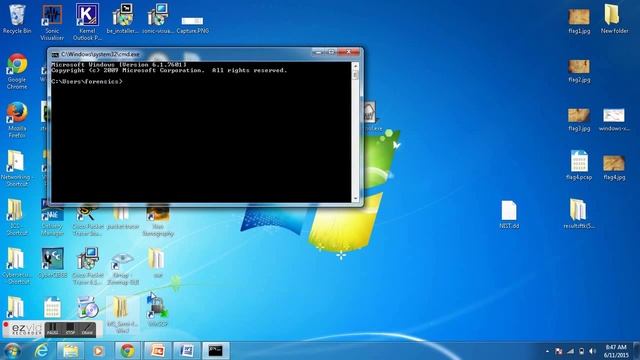Click the taskbar clock showing 8:47 AM
The height and width of the screenshot is (360, 640).
[616, 351]
